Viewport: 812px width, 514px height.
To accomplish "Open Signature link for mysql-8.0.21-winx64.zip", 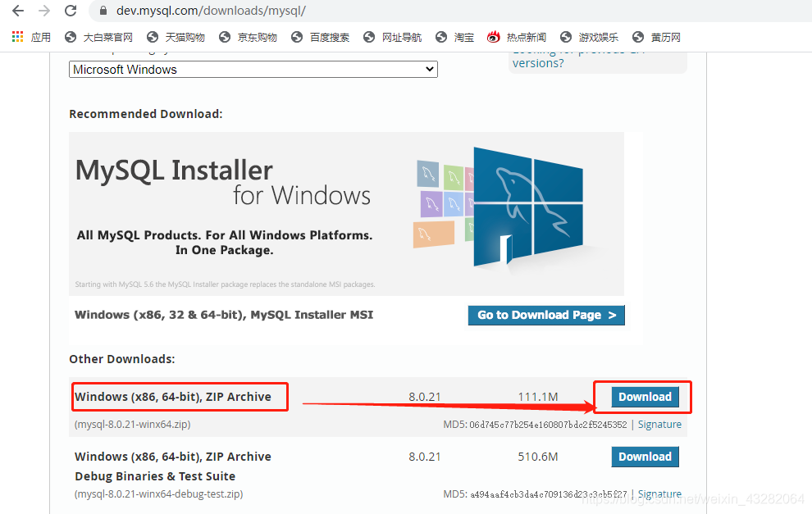I will (x=659, y=425).
